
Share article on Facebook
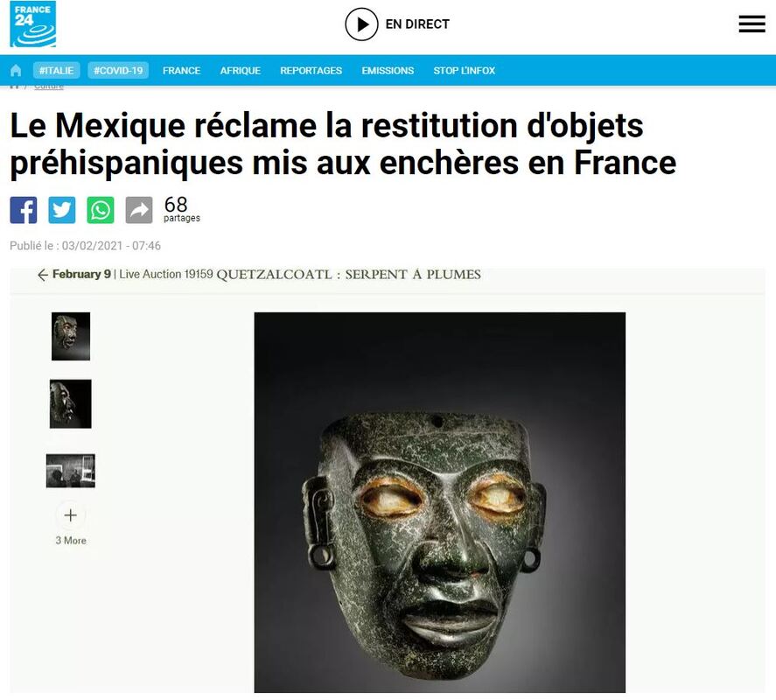[x=24, y=210]
